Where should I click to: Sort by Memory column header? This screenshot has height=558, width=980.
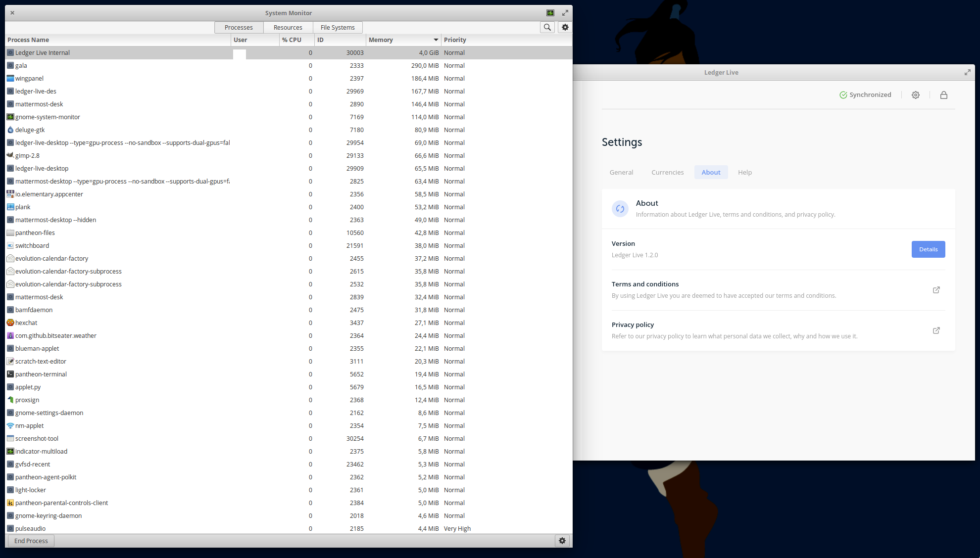click(403, 40)
